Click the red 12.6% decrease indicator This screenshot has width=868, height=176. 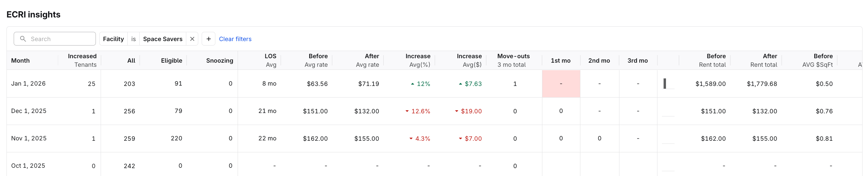[418, 111]
